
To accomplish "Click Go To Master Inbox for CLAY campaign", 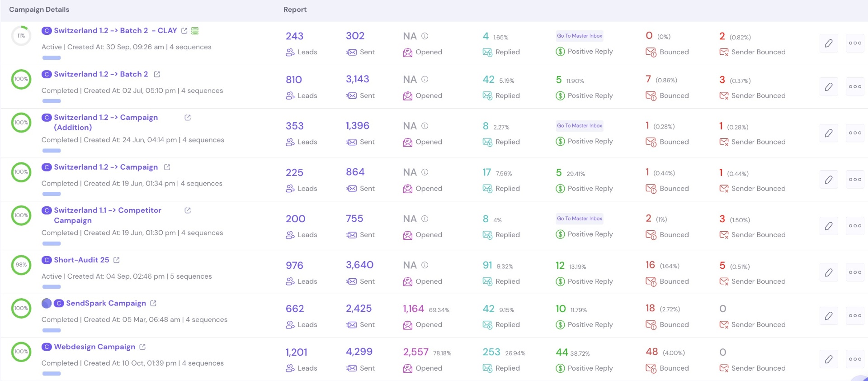I will click(580, 36).
